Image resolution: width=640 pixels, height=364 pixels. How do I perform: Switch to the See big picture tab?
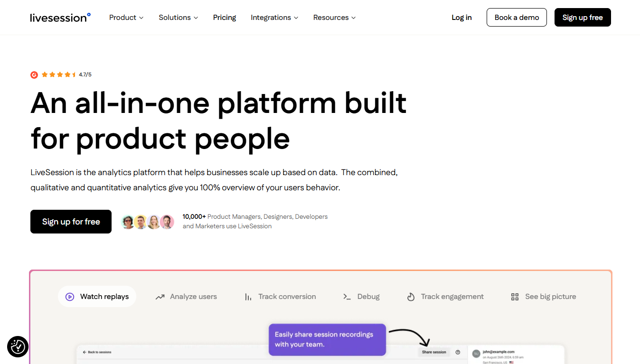[x=544, y=297]
